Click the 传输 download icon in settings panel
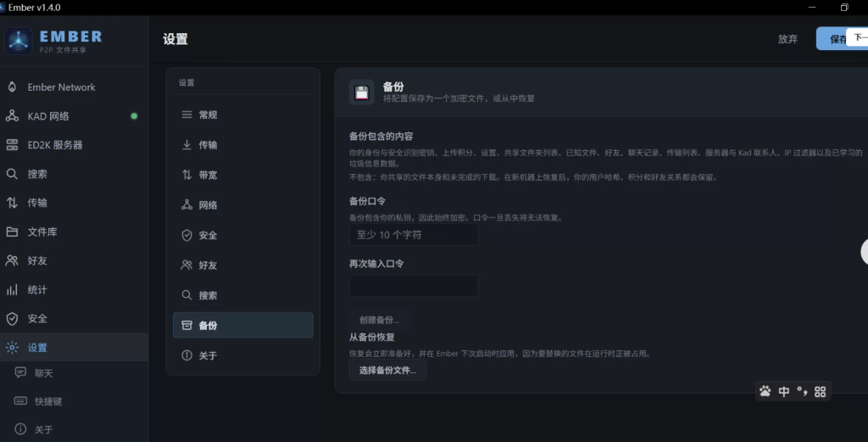The width and height of the screenshot is (868, 442). coord(187,144)
